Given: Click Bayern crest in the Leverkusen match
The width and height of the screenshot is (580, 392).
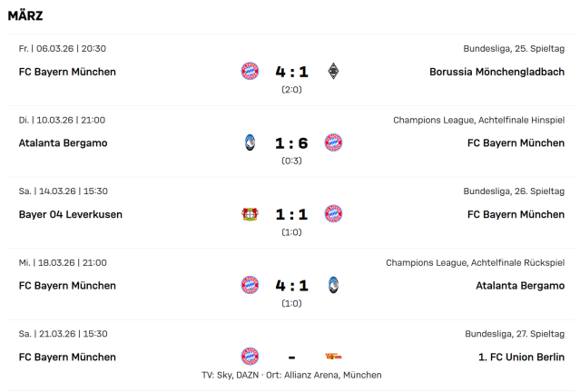Looking at the screenshot, I should 333,214.
